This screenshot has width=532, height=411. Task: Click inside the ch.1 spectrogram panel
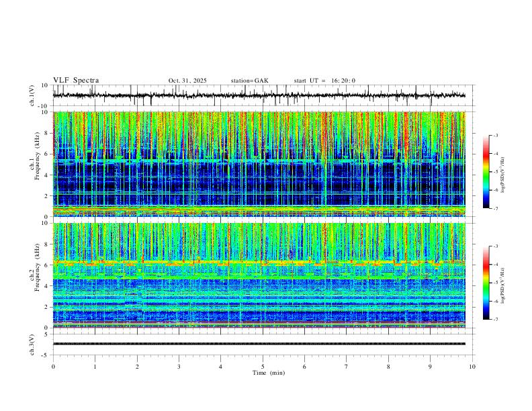pyautogui.click(x=259, y=164)
